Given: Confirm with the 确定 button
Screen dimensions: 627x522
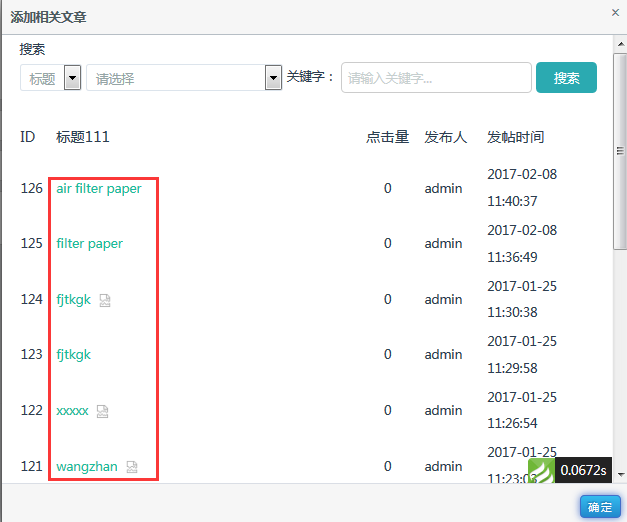Looking at the screenshot, I should point(600,507).
